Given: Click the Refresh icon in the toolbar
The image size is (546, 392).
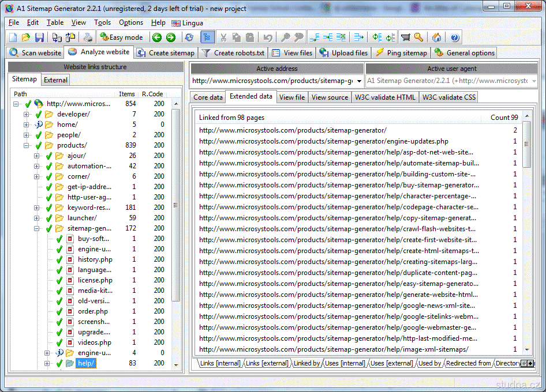Looking at the screenshot, I should coord(189,37).
